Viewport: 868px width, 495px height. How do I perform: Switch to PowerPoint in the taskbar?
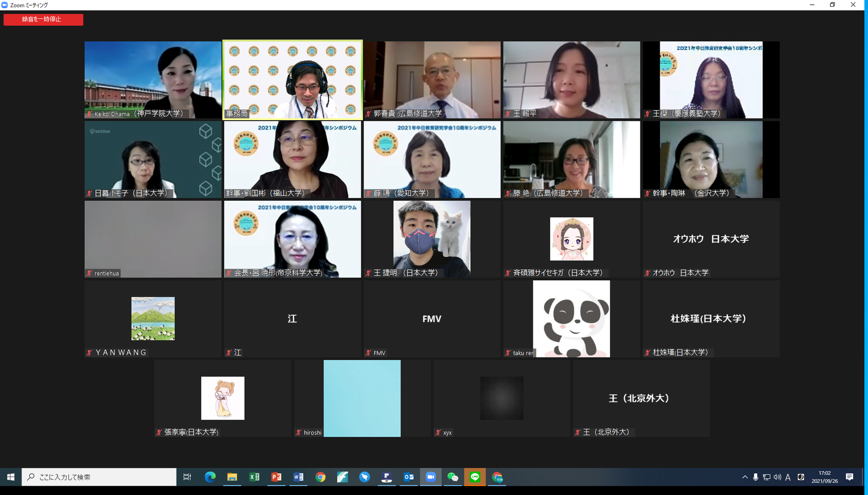(276, 477)
